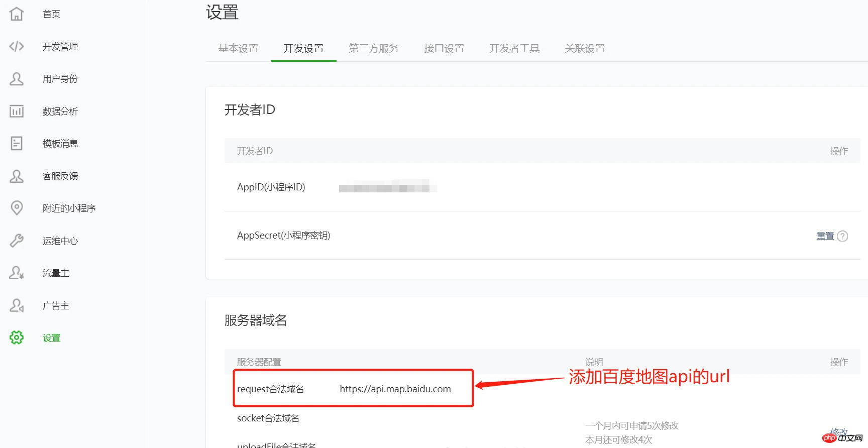Screen dimensions: 868x448
Task: Click 操作 header in 开发者ID table
Action: click(x=839, y=151)
